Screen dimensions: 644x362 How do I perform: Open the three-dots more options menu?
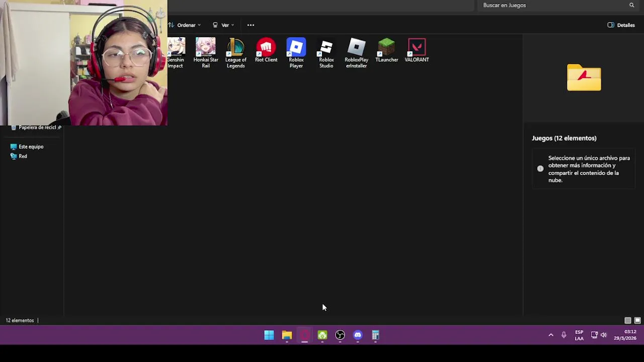[x=251, y=25]
